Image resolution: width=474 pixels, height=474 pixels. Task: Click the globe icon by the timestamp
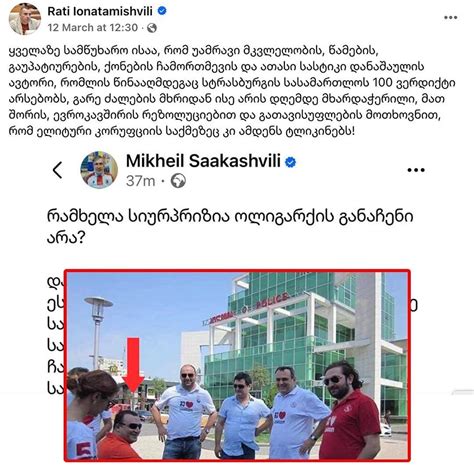152,28
